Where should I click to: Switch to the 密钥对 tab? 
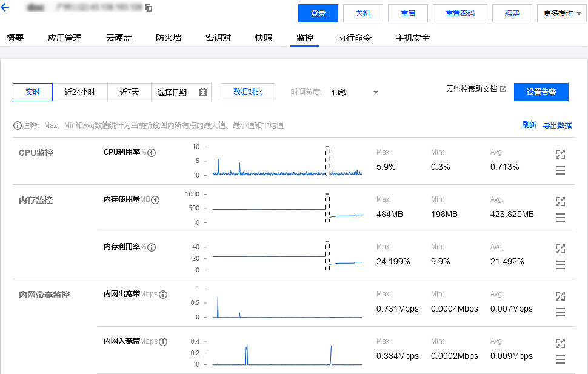point(218,38)
